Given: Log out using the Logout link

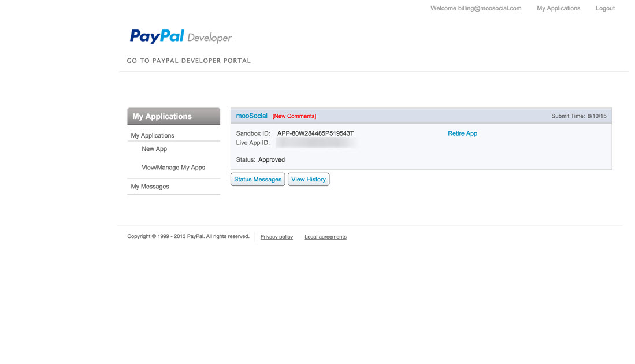Looking at the screenshot, I should [605, 8].
